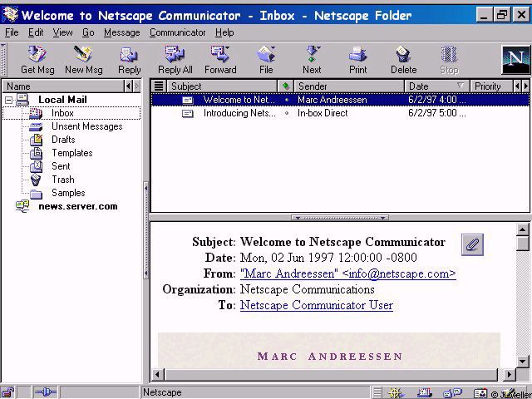Open the Go menu
This screenshot has width=532, height=399.
pyautogui.click(x=88, y=32)
